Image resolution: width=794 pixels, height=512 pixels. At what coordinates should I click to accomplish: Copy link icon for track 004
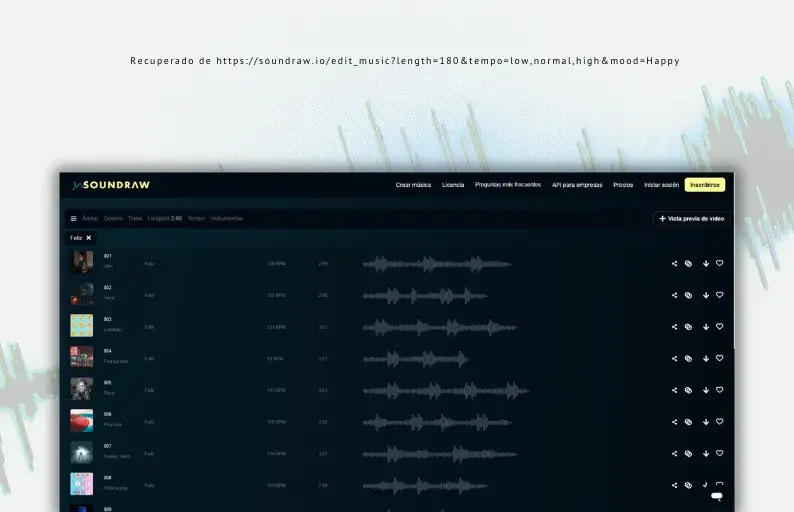688,359
